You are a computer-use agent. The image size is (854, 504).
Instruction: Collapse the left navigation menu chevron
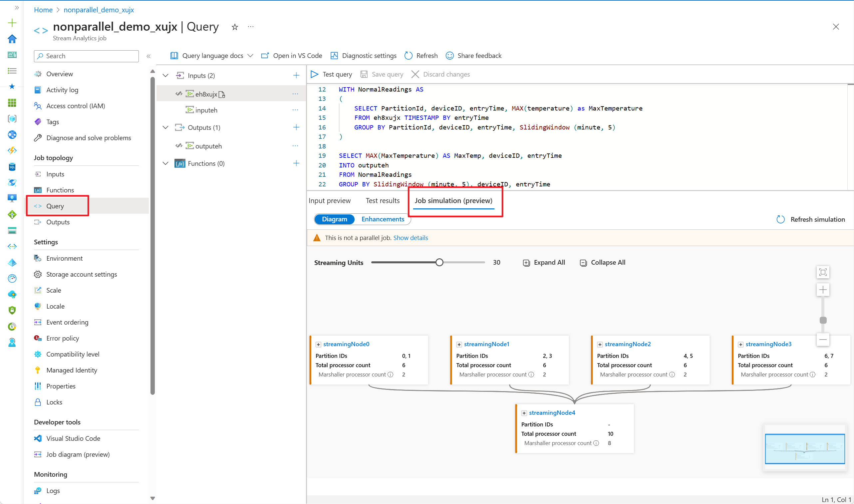(148, 56)
